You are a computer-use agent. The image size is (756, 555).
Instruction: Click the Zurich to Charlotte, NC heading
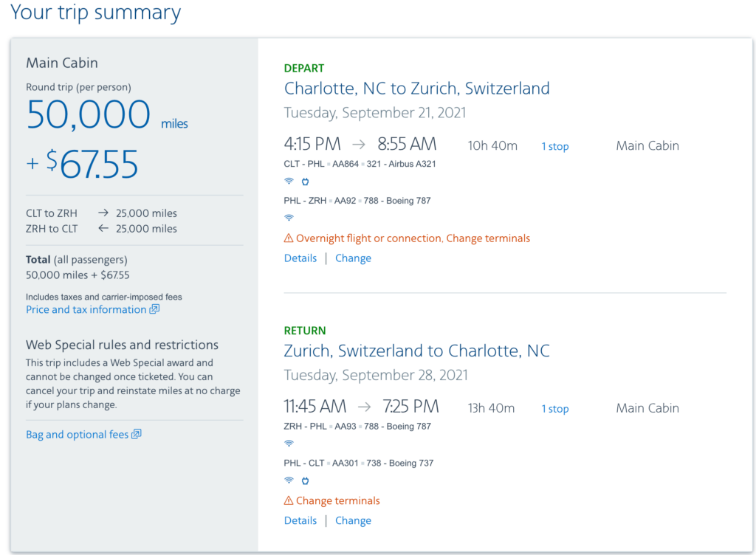[x=416, y=351]
